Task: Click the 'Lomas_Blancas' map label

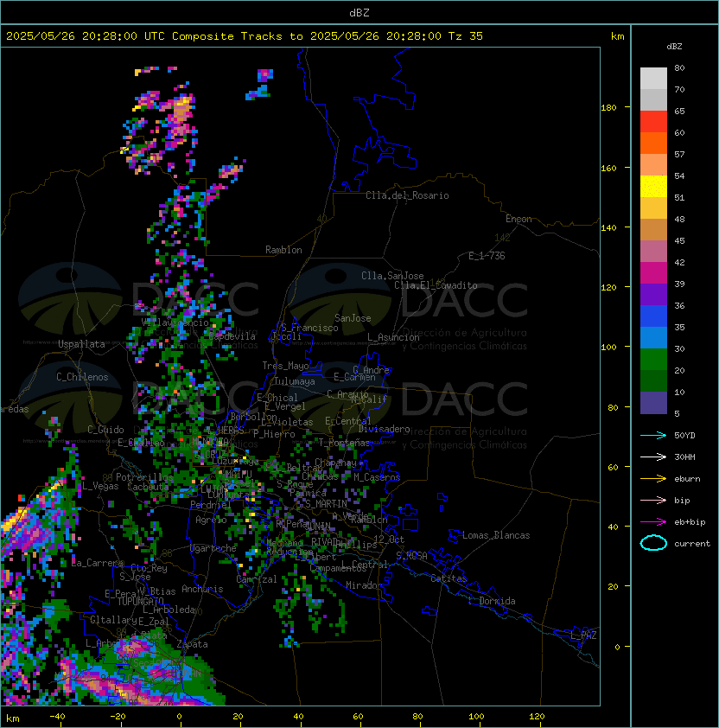Action: (x=496, y=535)
